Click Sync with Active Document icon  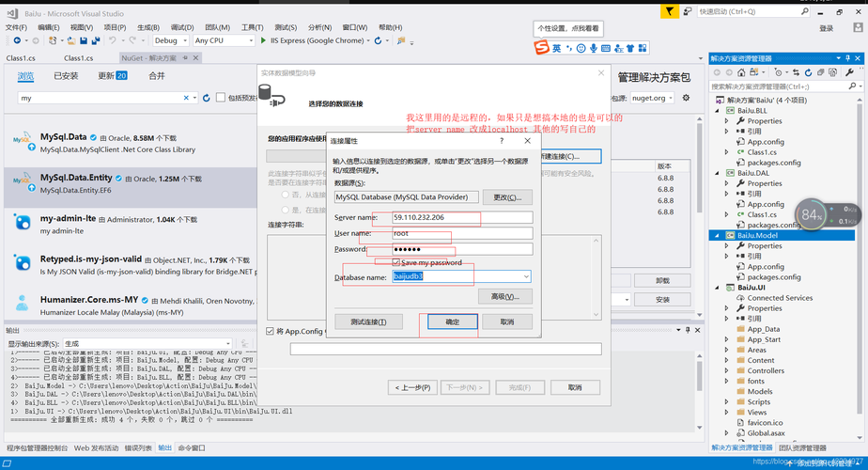pyautogui.click(x=796, y=72)
